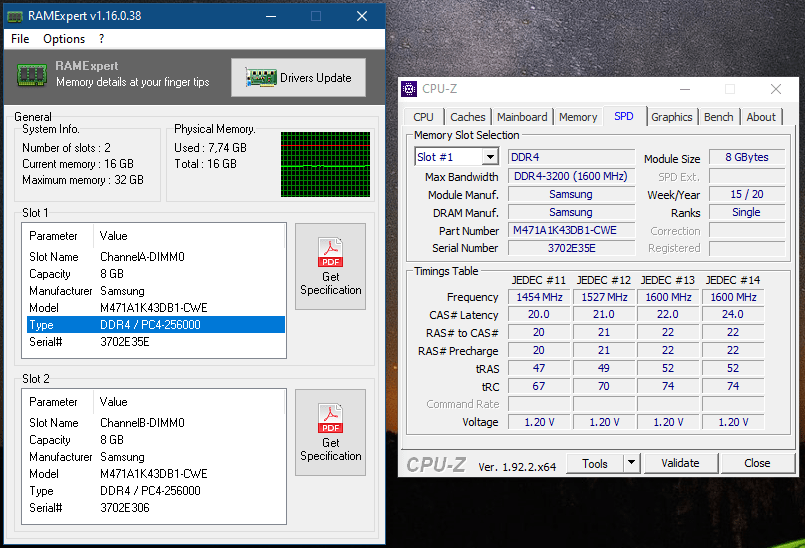Screen dimensions: 805x548
Task: Click the Close button in CPU-Z
Action: 757,463
